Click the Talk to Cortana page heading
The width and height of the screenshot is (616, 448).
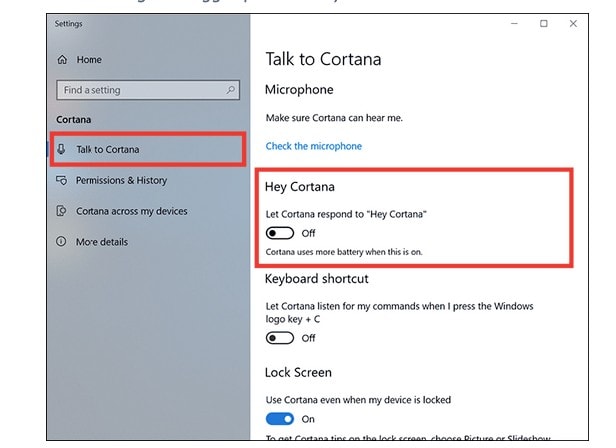[323, 59]
